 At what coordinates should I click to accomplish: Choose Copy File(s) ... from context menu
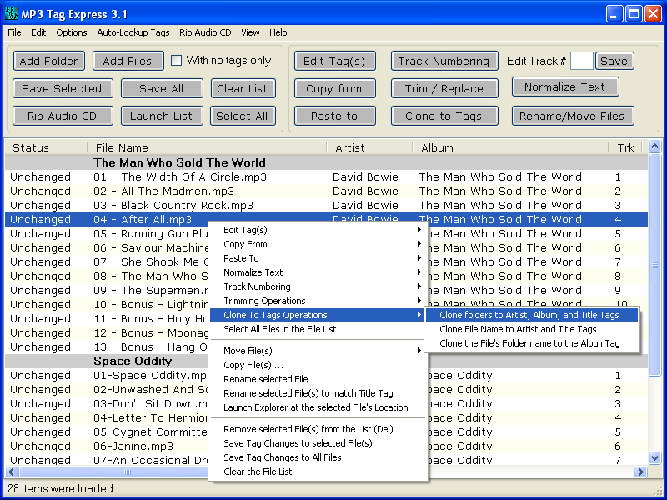tap(317, 365)
